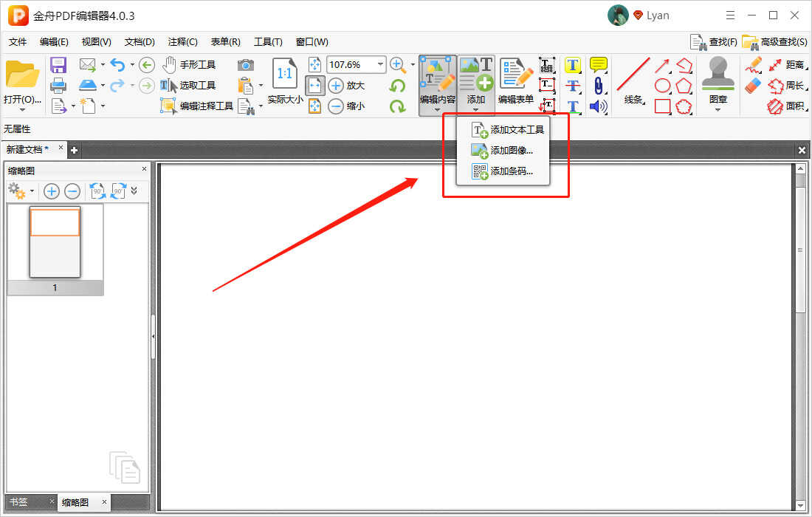Select the Distance (距离) measuring tool
Viewport: 812px width, 517px height.
[787, 65]
